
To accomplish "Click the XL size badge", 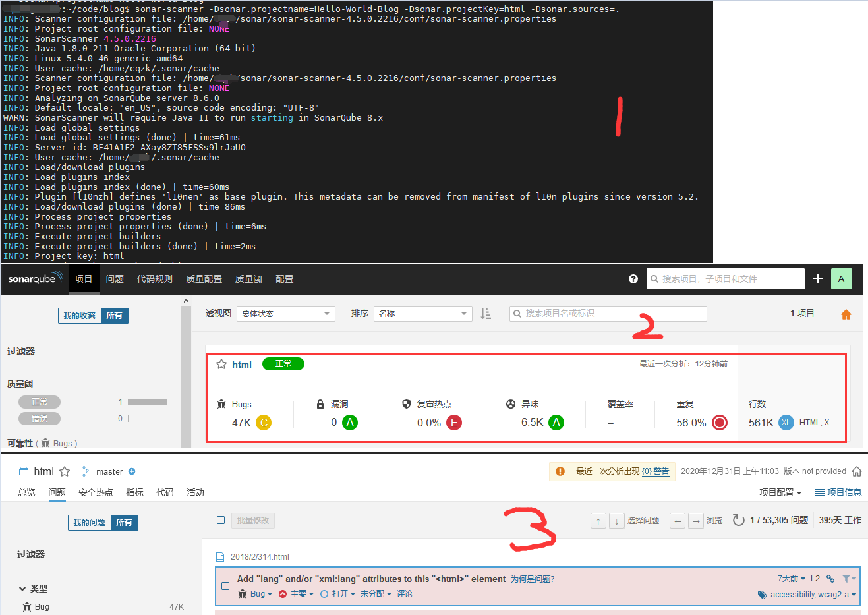I will tap(786, 423).
